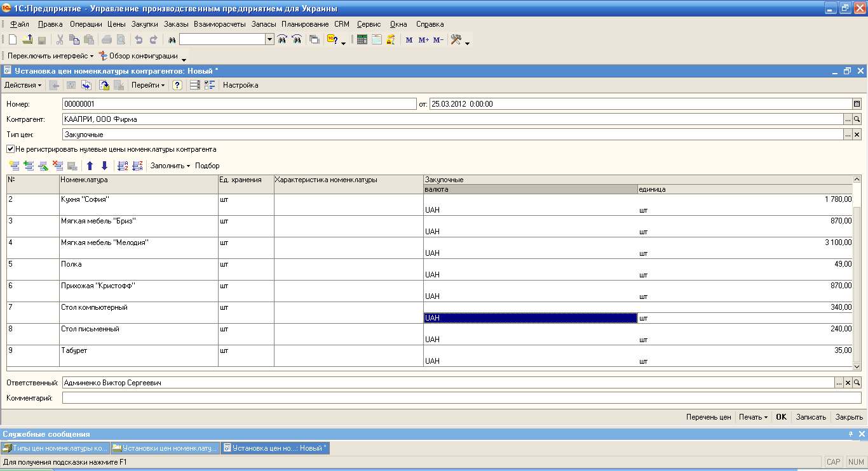Select the 'Стол письменный' cell

(139, 335)
